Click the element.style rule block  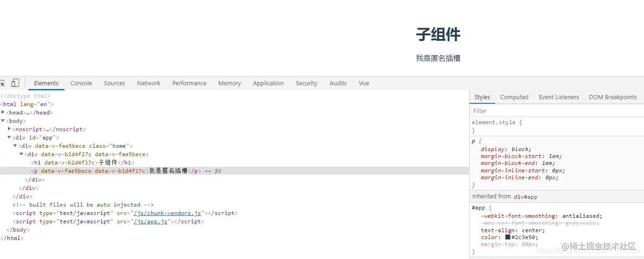pyautogui.click(x=556, y=126)
